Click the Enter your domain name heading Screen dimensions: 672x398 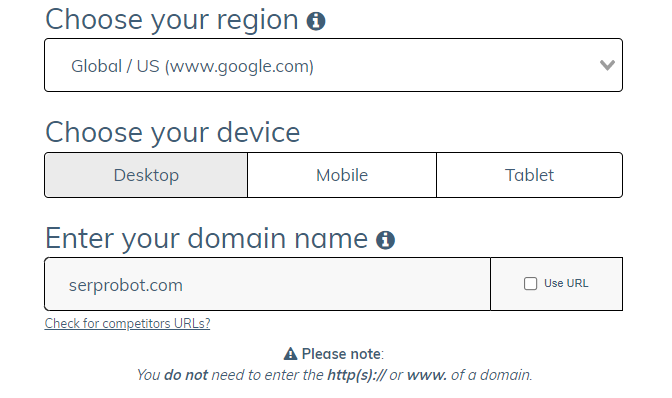[x=206, y=238]
